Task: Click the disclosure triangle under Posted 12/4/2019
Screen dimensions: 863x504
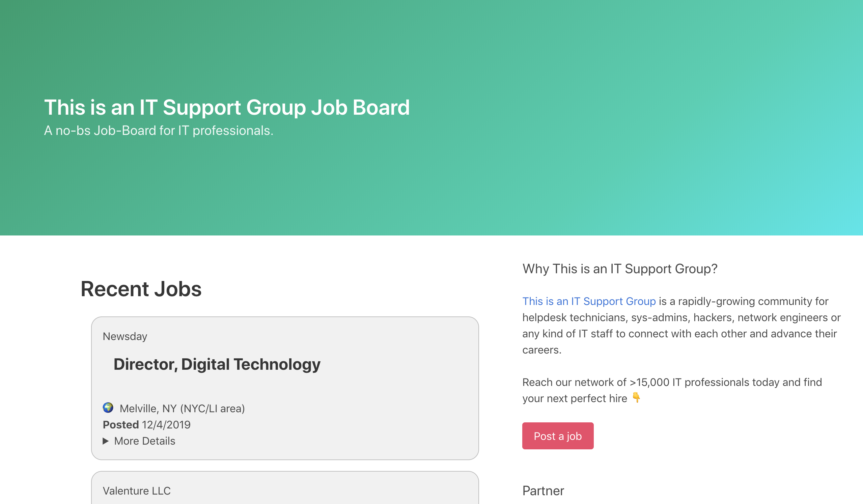Action: coord(106,441)
